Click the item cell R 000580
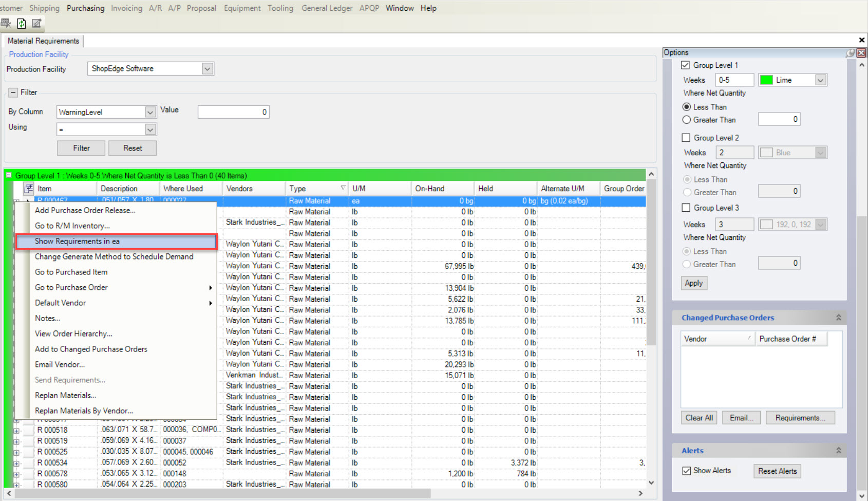Viewport: 868px width, 501px height. click(x=66, y=485)
